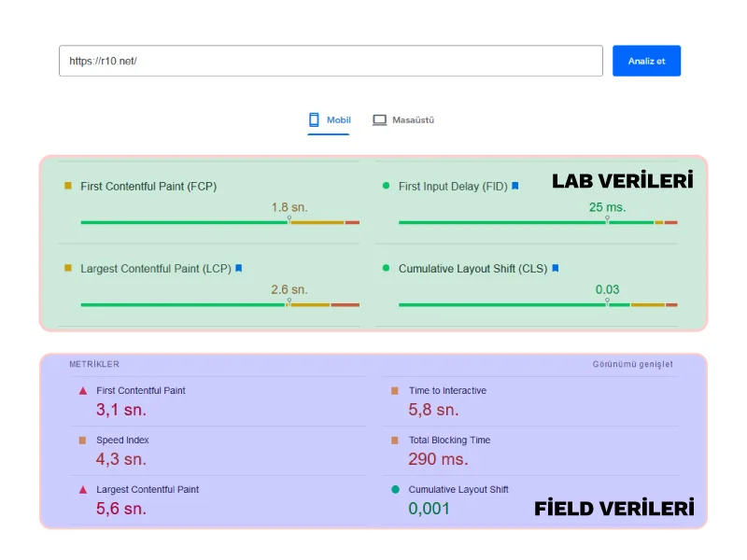The image size is (747, 560).
Task: Click the orange square beside Total Blocking Time
Action: (395, 441)
